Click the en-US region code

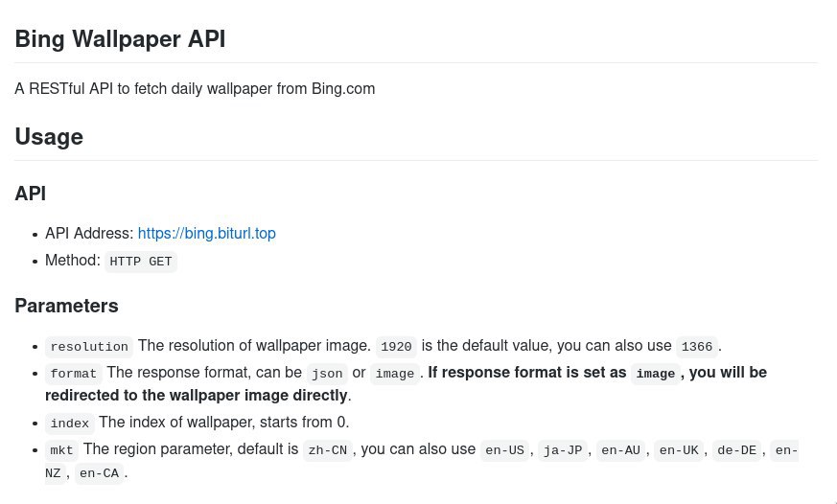[x=505, y=450]
